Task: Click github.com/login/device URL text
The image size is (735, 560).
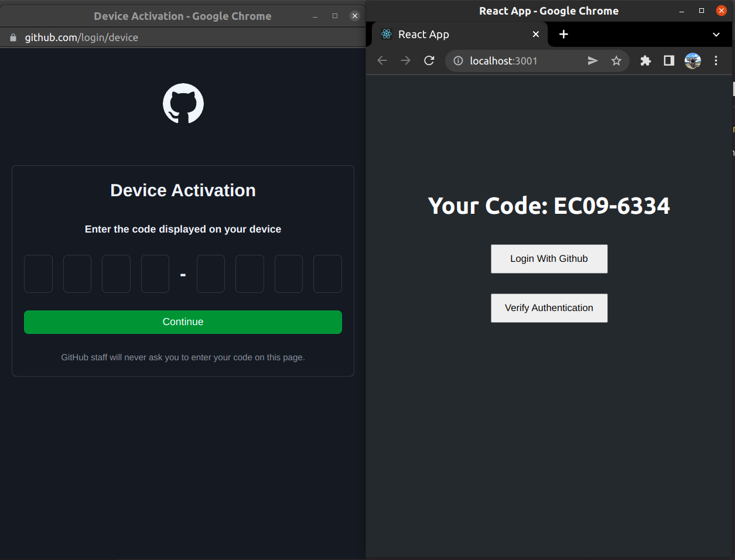Action: 81,37
